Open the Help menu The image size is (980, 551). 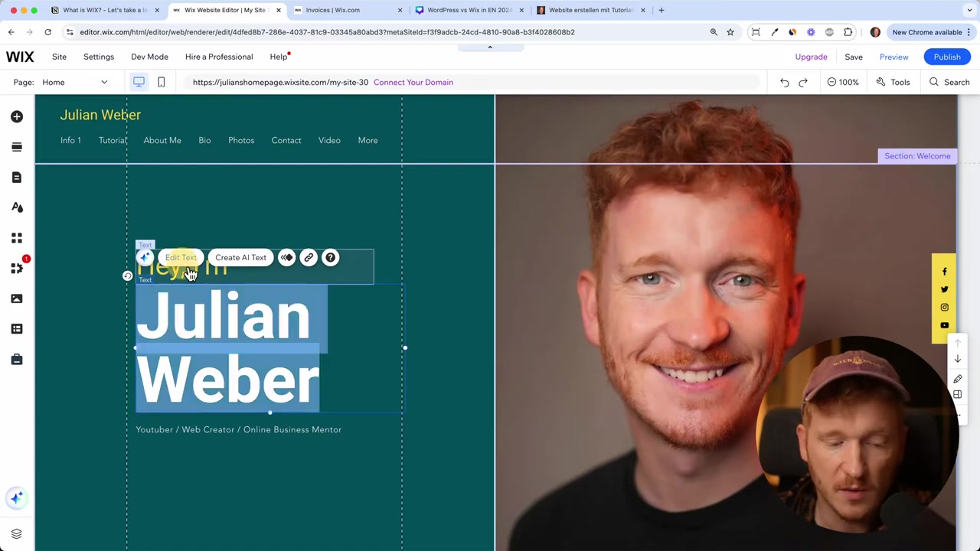(x=279, y=57)
